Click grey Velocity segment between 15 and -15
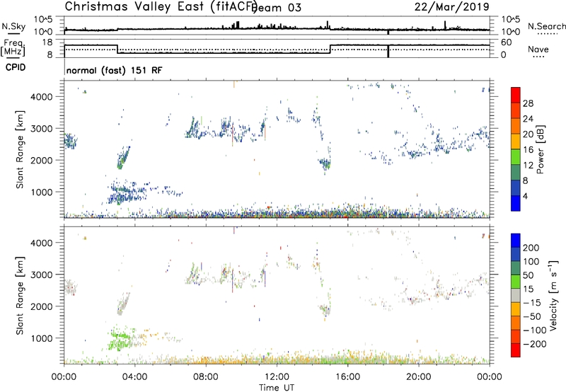The image size is (566, 392). [516, 295]
